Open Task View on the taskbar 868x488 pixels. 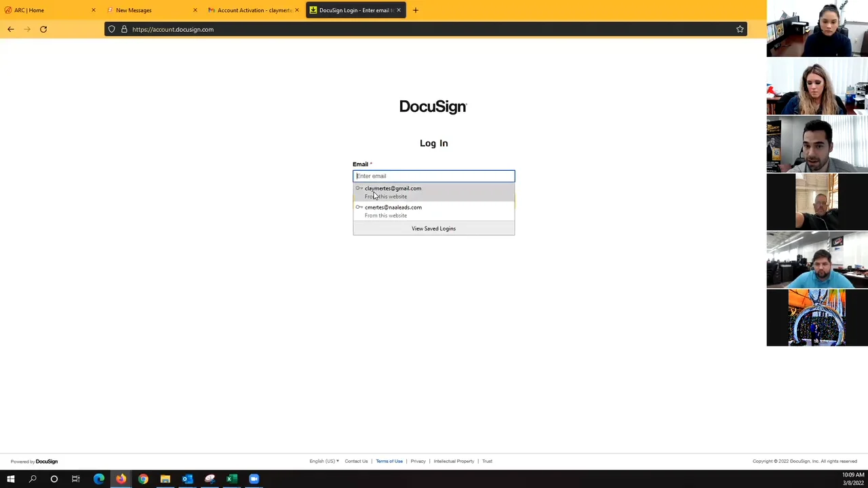pyautogui.click(x=76, y=479)
